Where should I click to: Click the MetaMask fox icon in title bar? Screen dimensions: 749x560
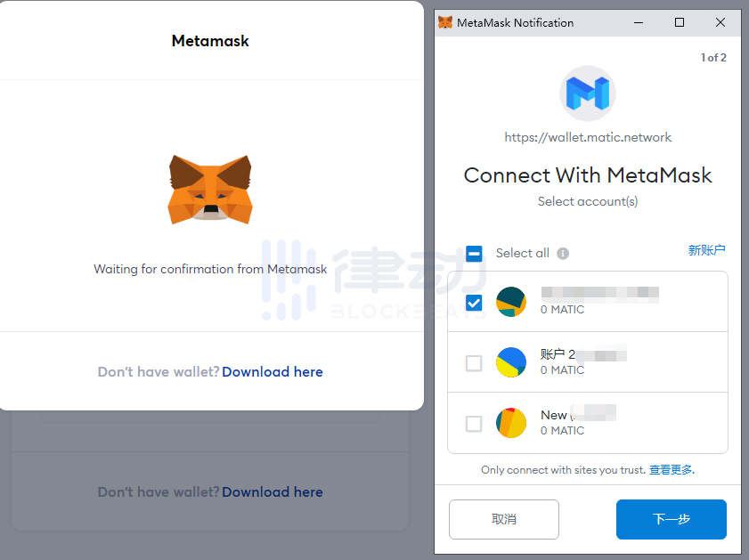pos(445,22)
